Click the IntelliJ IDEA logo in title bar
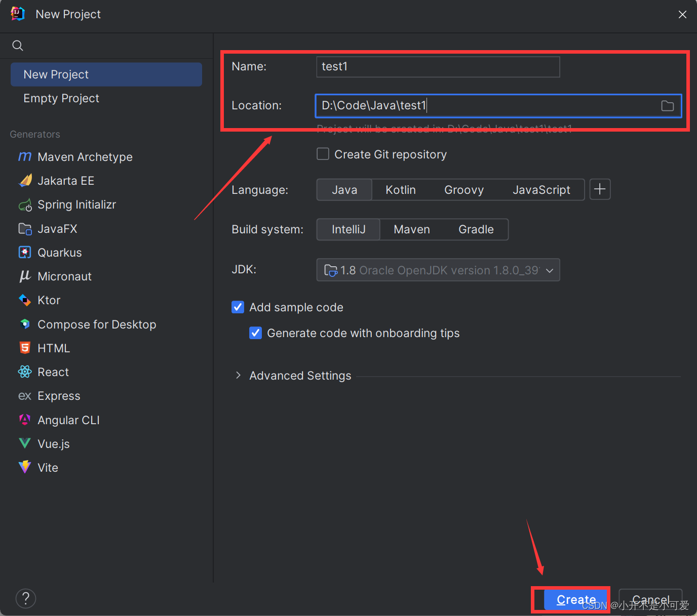 18,14
